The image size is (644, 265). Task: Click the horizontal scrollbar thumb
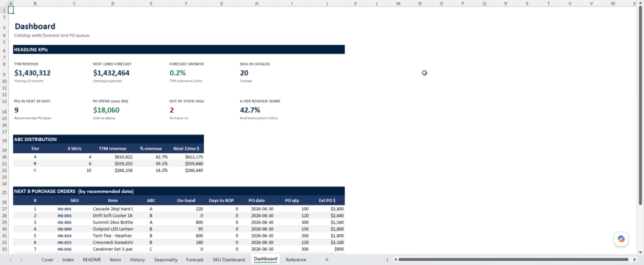tap(513, 260)
